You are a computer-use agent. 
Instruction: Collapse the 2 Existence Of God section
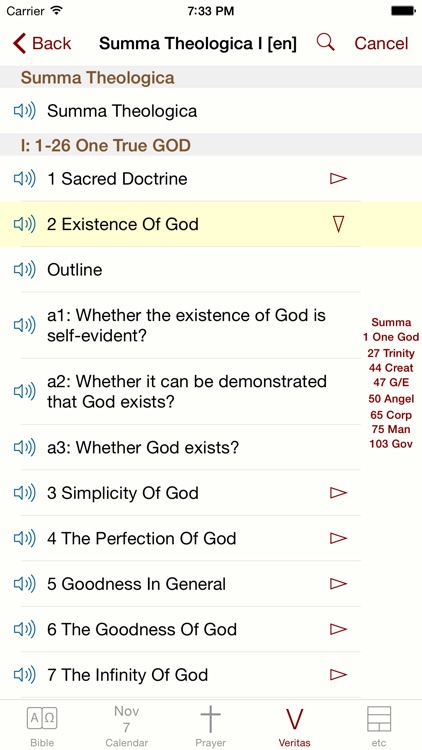click(338, 224)
